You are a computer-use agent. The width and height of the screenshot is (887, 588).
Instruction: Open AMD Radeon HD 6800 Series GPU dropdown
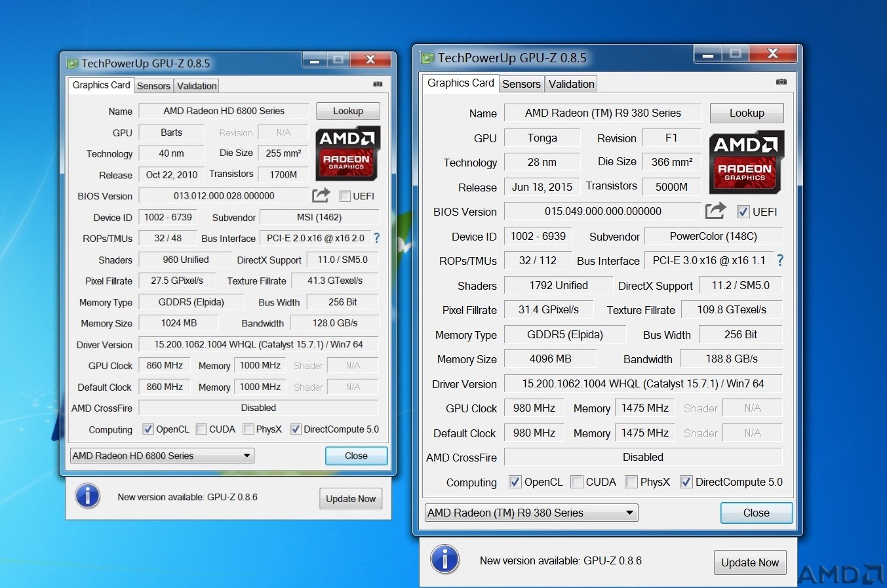162,456
